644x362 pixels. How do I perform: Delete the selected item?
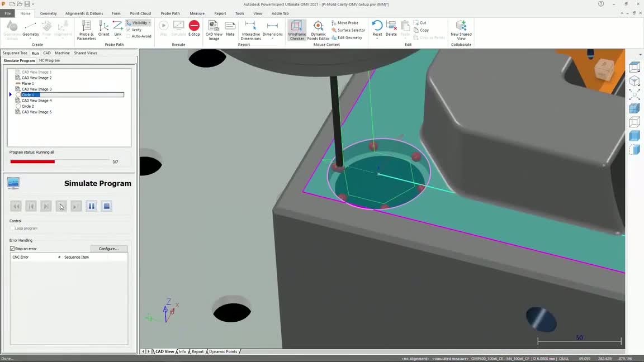click(x=391, y=28)
